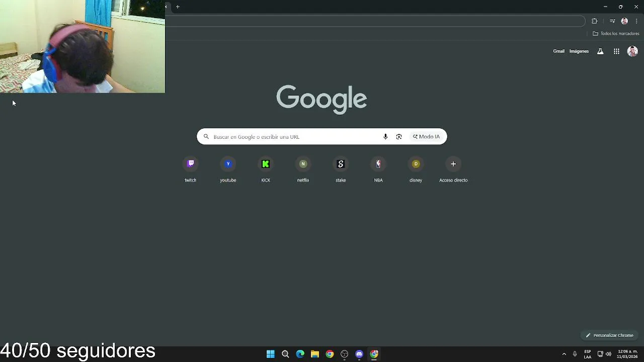
Task: Open Search Labs flask icon
Action: coord(600,51)
